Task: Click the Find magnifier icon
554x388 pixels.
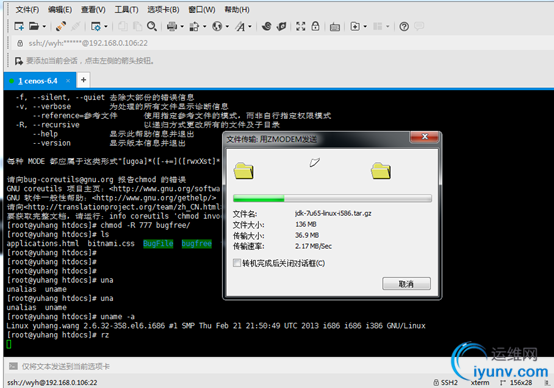Action: pos(152,26)
